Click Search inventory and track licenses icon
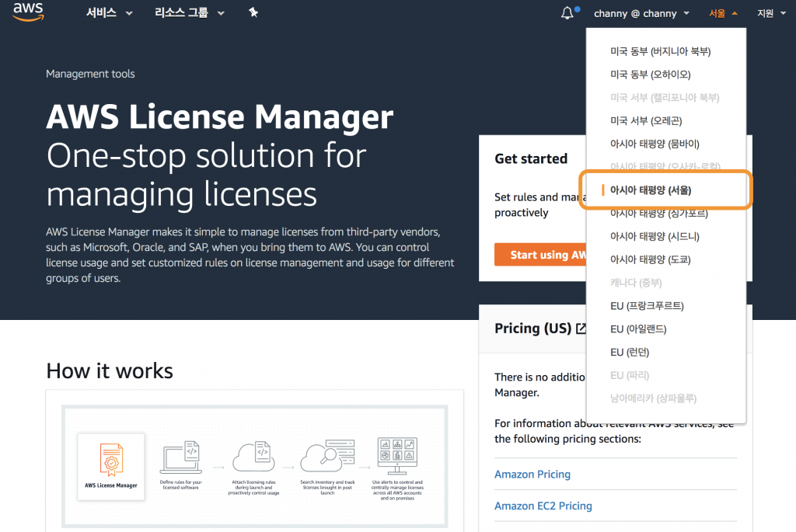Screen dimensions: 796x532 click(327, 456)
